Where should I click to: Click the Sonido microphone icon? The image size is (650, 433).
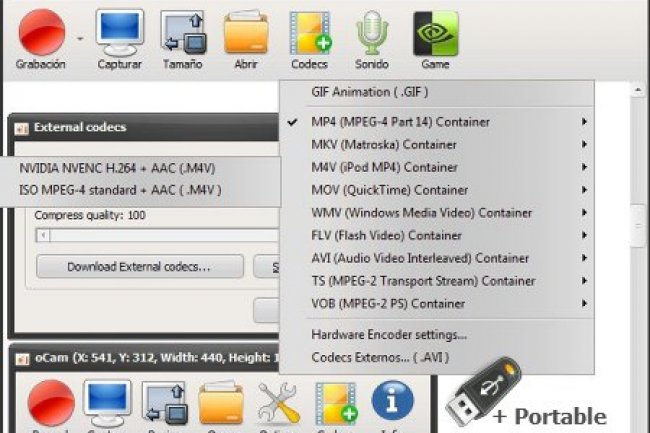372,33
